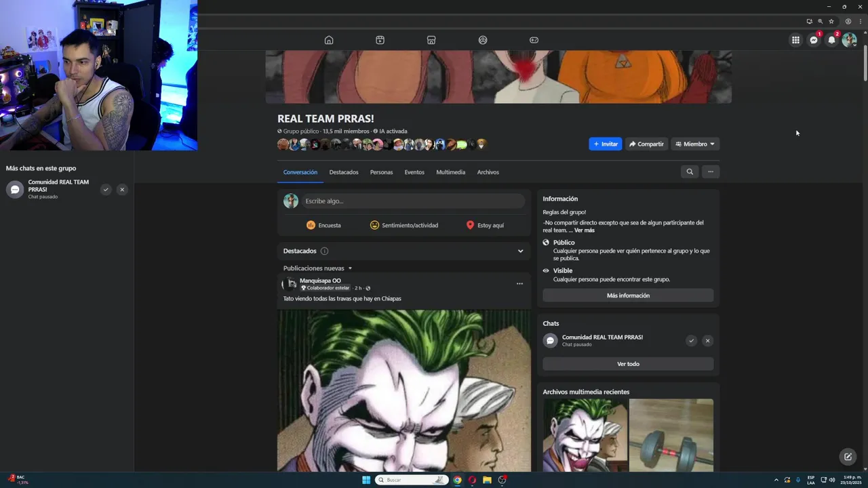Open group more options ellipsis button
The width and height of the screenshot is (868, 488).
[x=710, y=172]
